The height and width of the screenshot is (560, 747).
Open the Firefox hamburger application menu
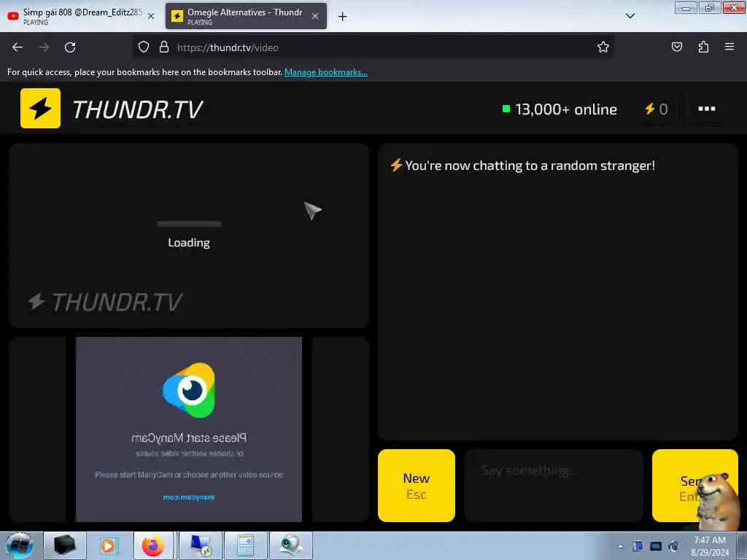(x=729, y=47)
